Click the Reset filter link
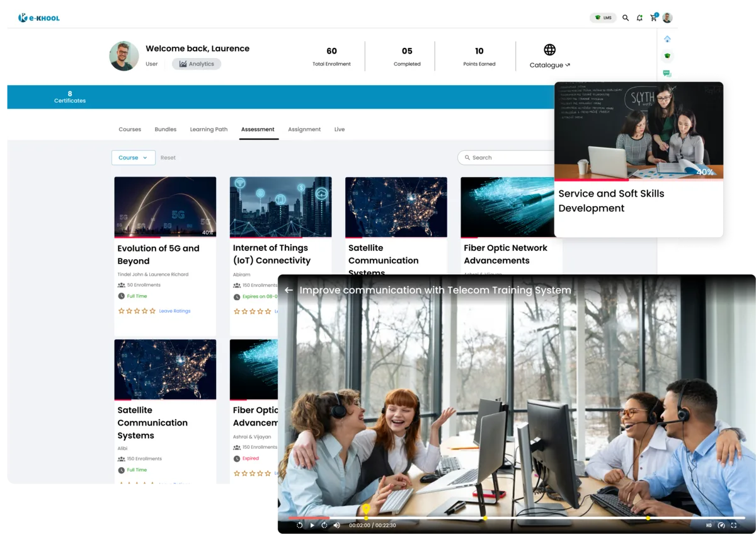Viewport: 756px width, 534px height. pyautogui.click(x=168, y=158)
